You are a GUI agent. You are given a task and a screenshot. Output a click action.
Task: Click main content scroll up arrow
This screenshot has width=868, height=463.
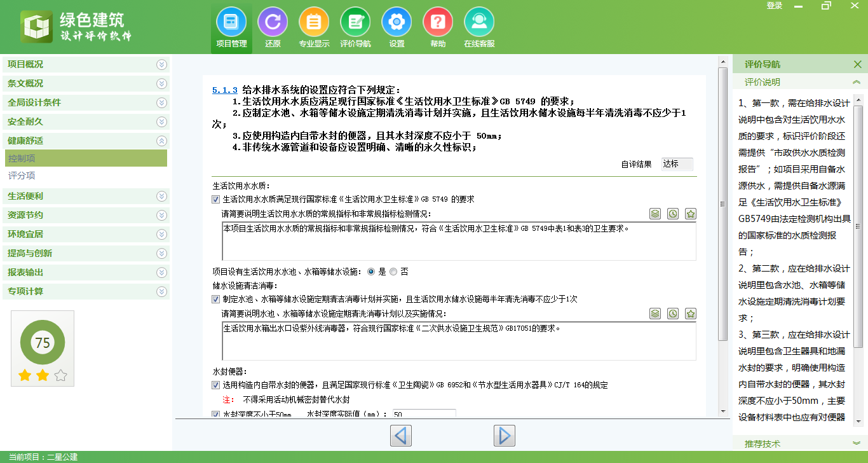pyautogui.click(x=722, y=61)
